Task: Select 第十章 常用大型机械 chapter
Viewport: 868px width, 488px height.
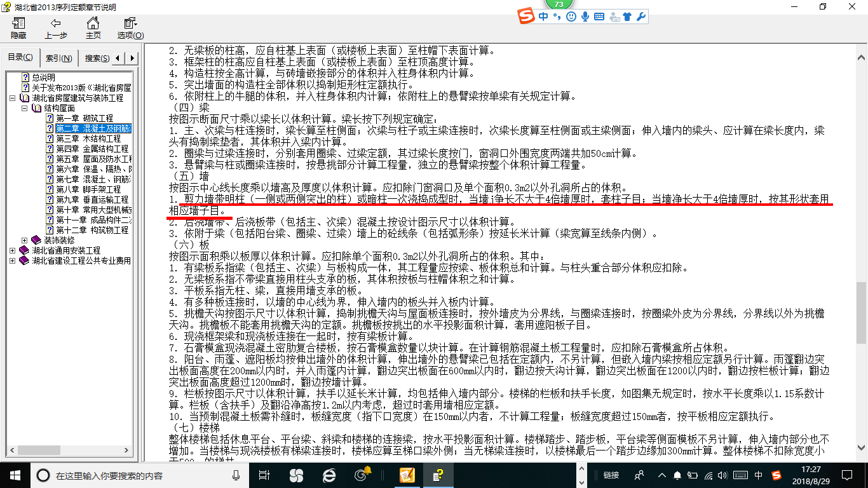Action: point(93,210)
